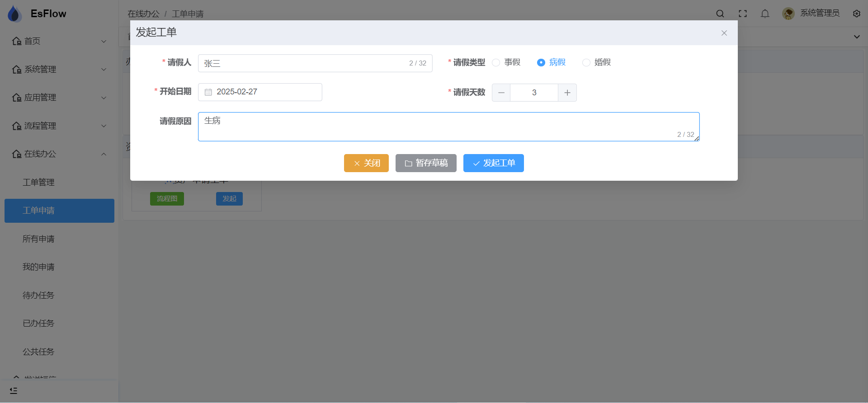Click the orange 关闭 button
This screenshot has height=403, width=868.
tap(366, 163)
